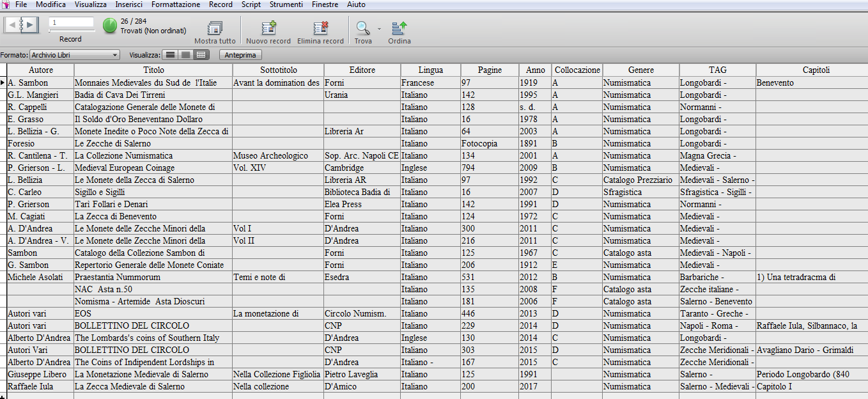Open Trova search with magnifier icon
This screenshot has height=399, width=868.
coord(363,27)
